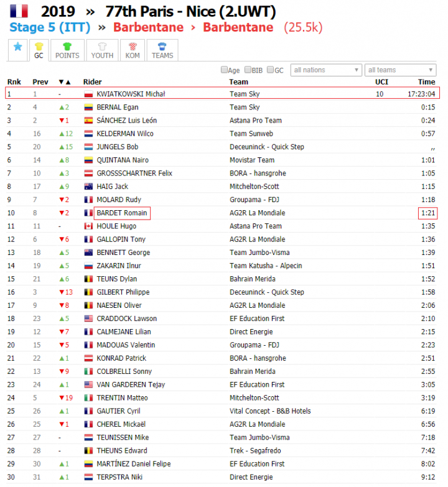This screenshot has height=487, width=448.
Task: Click the polka dot KOM jersey icon
Action: point(133,47)
